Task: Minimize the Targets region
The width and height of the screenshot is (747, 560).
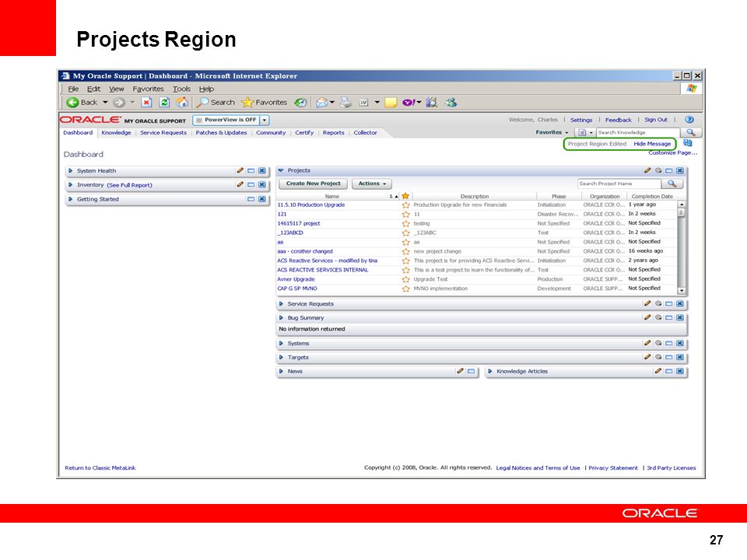Action: [x=669, y=357]
